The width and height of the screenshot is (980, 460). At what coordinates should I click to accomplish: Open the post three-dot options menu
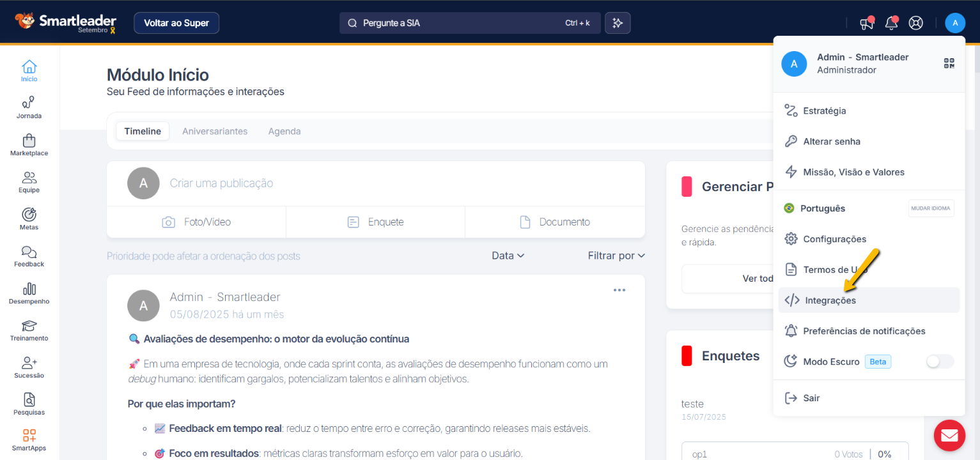click(x=619, y=290)
